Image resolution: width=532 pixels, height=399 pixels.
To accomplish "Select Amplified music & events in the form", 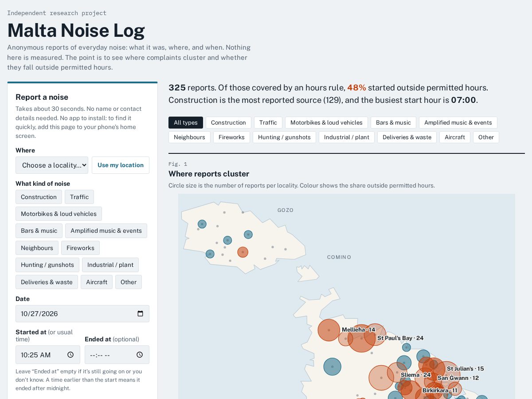I will click(106, 231).
